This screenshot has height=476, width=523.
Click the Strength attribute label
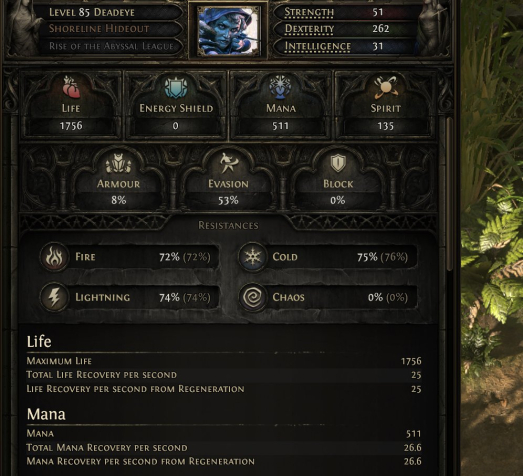[309, 12]
